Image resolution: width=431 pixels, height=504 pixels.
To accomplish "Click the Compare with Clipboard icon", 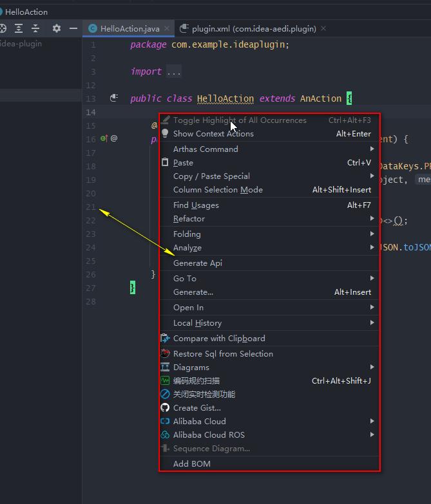I will pos(165,338).
